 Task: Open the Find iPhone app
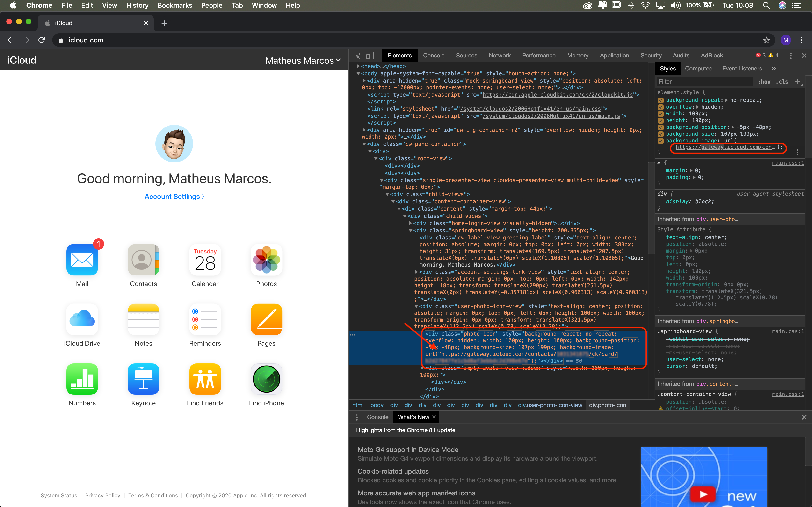pyautogui.click(x=266, y=379)
